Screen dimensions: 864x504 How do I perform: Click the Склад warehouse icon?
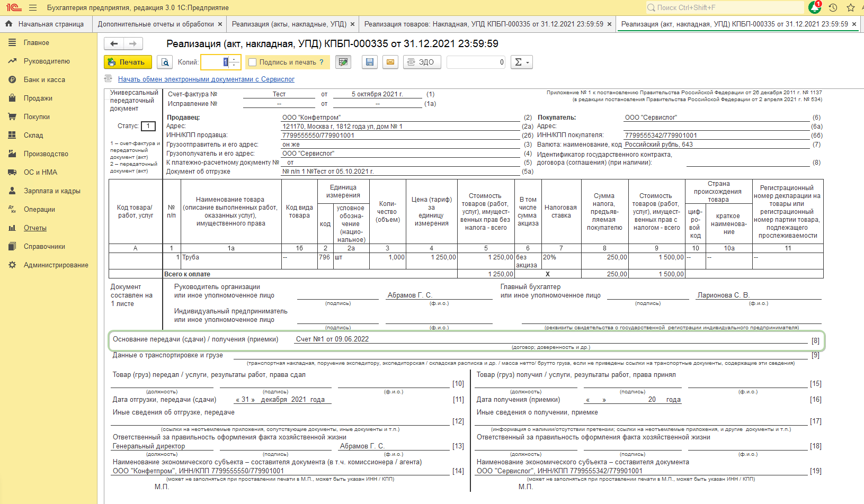(x=12, y=136)
